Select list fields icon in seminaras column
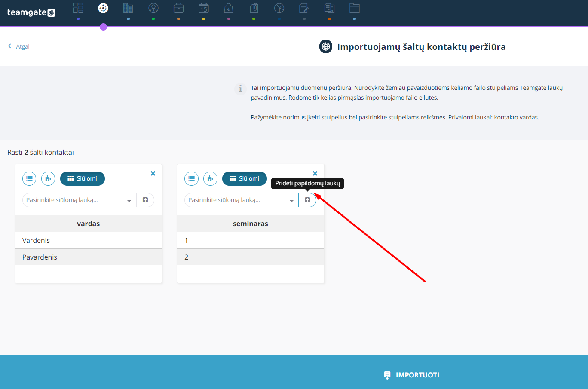The height and width of the screenshot is (389, 588). tap(191, 178)
